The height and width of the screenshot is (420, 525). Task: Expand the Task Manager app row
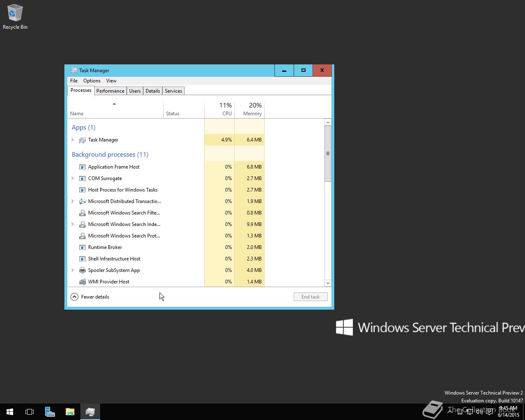point(73,140)
